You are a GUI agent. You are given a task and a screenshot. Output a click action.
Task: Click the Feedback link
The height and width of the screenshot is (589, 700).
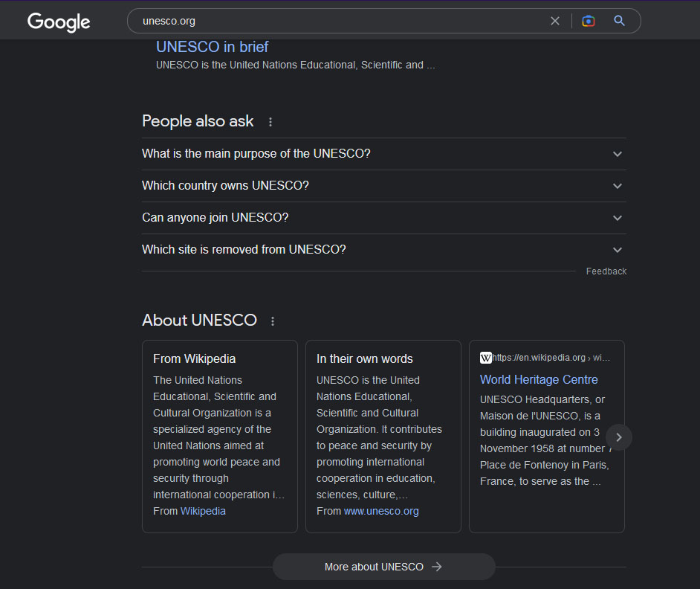point(606,271)
